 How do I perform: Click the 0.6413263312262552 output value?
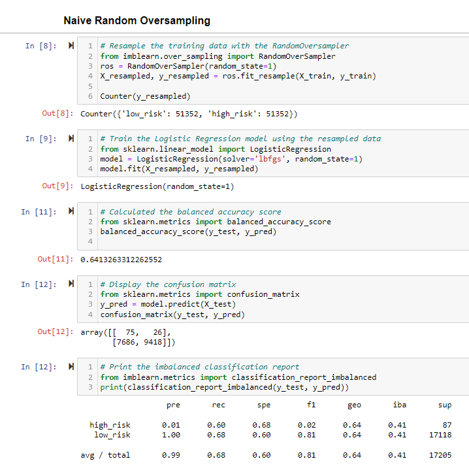point(121,260)
